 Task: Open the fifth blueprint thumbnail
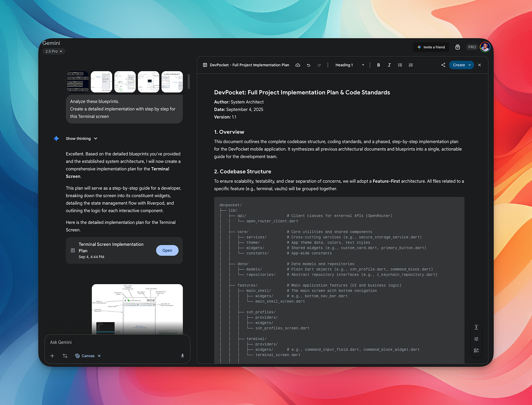[x=172, y=82]
